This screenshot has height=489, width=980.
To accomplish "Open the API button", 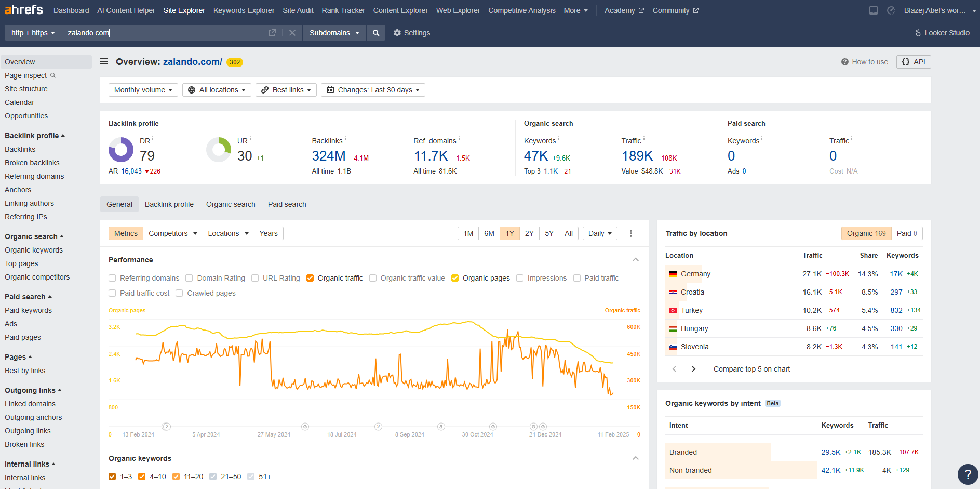I will [x=914, y=62].
